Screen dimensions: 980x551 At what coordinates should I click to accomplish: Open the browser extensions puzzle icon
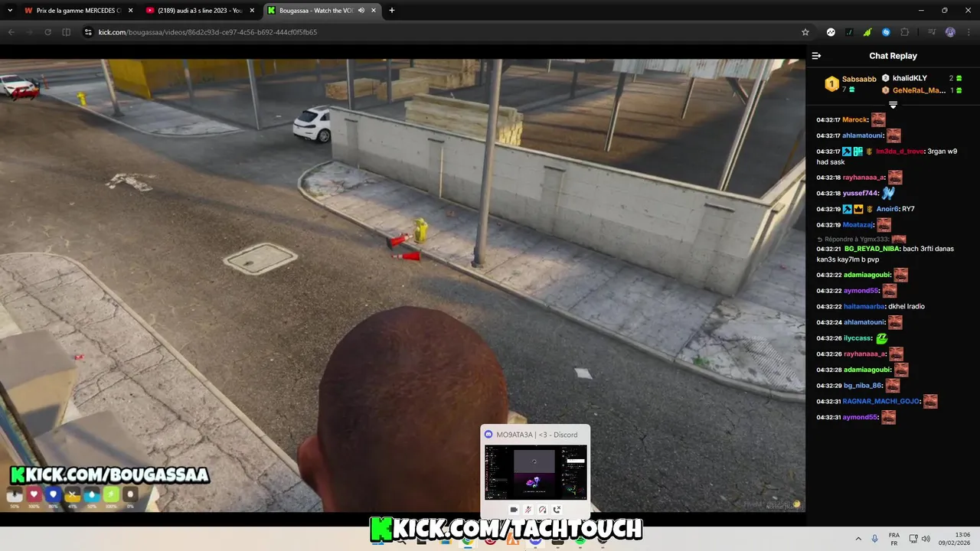(905, 32)
